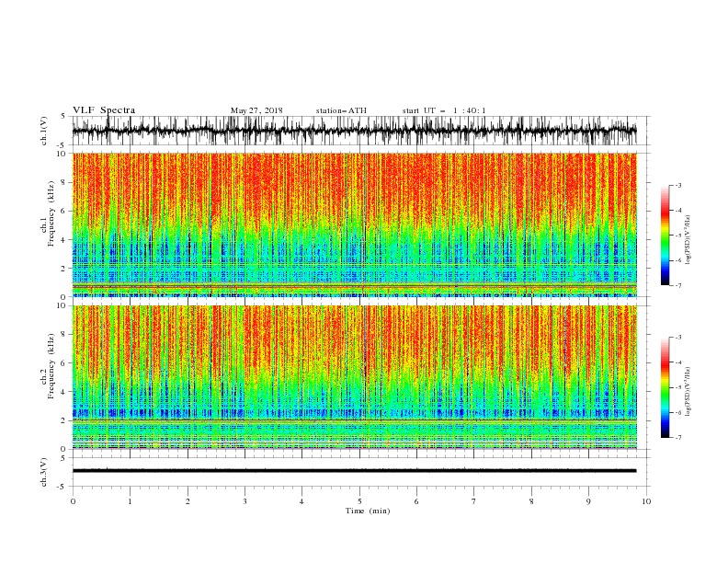The height and width of the screenshot is (563, 728).
Task: Click the "-4" tick on ch.2 colorbar
Action: (x=678, y=362)
